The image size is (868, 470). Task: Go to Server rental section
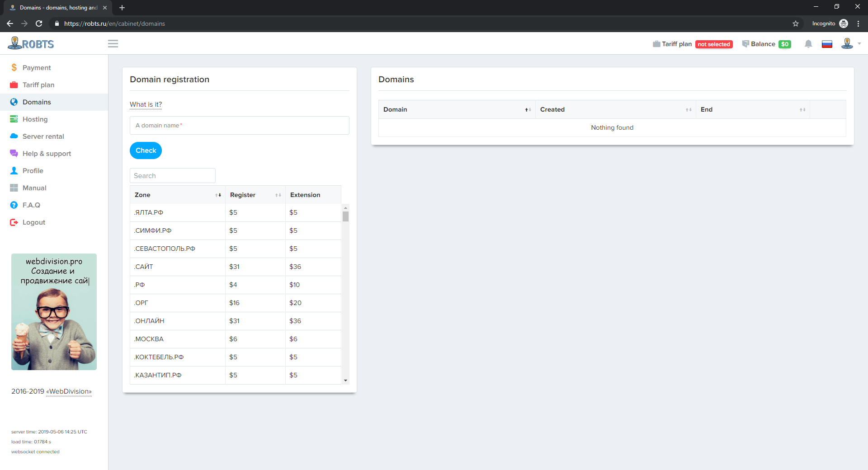point(43,136)
